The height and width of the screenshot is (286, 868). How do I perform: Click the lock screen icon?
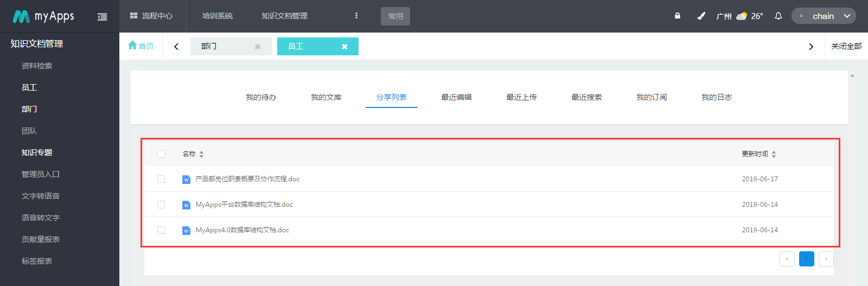[x=678, y=16]
